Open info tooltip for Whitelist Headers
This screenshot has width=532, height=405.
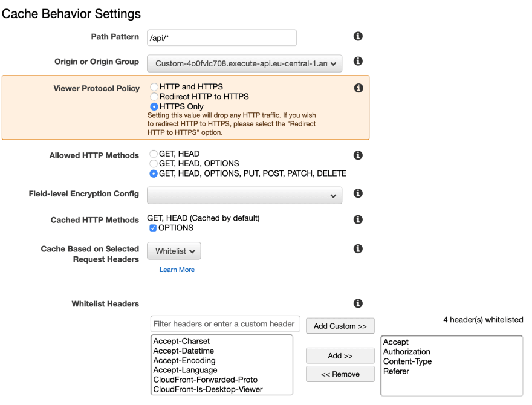tap(358, 303)
